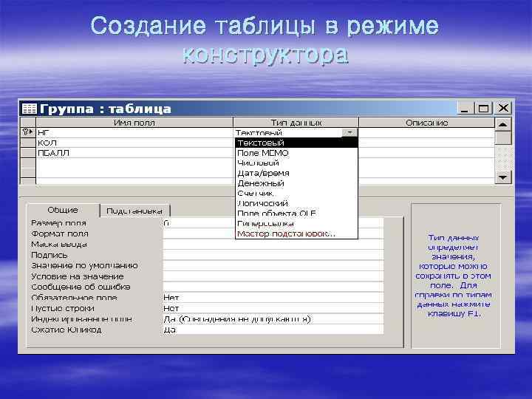Screen dimensions: 532x399
Task: Click the scroll down arrow of field grid
Action: click(503, 177)
